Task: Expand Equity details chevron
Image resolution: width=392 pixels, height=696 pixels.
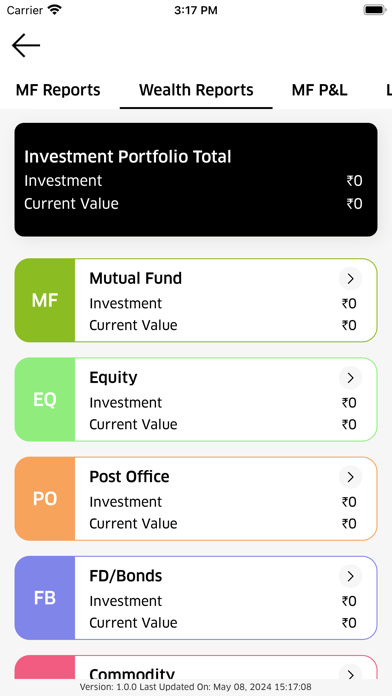Action: [x=350, y=378]
